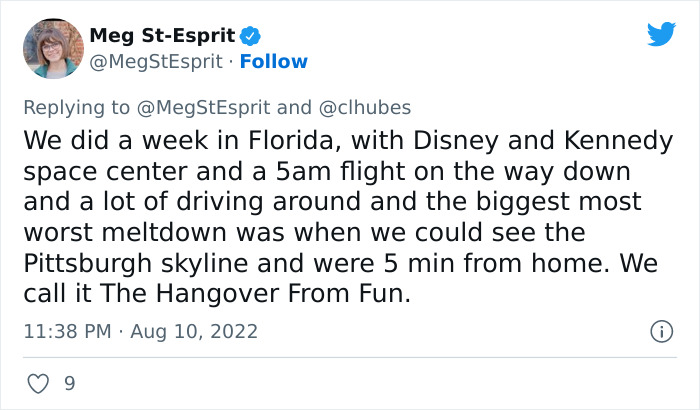Open Meg St-Esprit's profile photo
The height and width of the screenshot is (410, 700).
52,48
